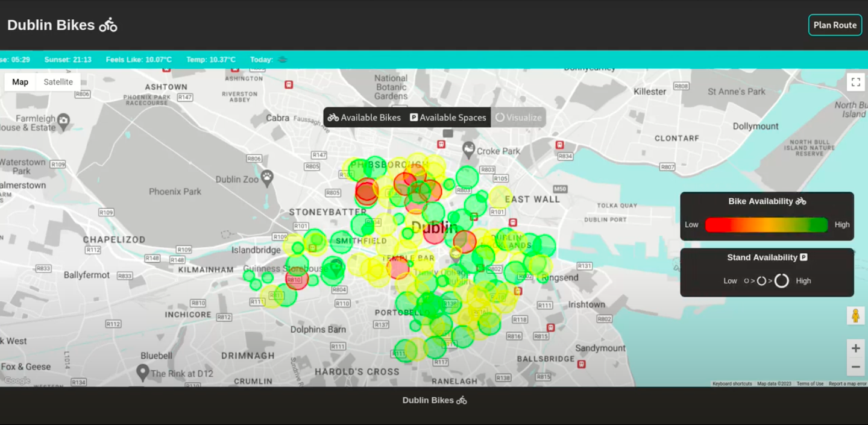Enter fullscreen using the expand icon

(855, 82)
